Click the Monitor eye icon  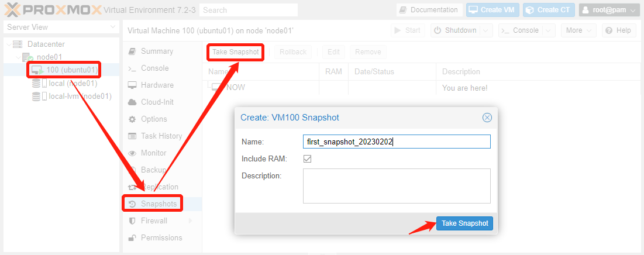[x=132, y=153]
